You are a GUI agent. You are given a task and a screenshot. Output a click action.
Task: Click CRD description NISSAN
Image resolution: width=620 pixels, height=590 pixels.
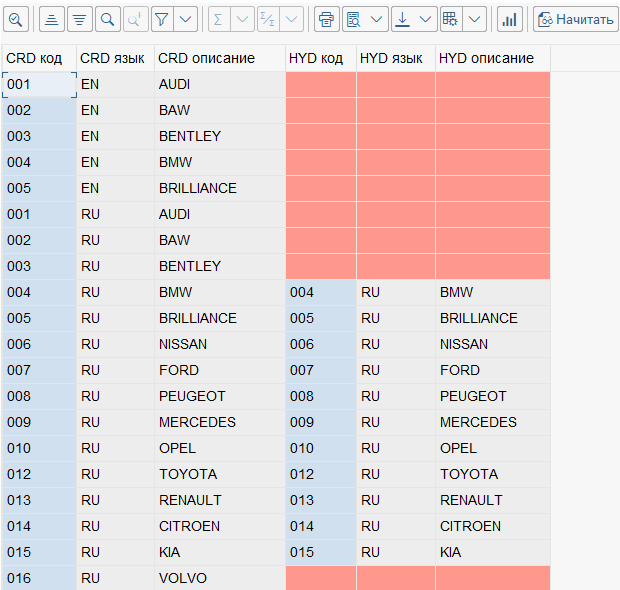220,344
